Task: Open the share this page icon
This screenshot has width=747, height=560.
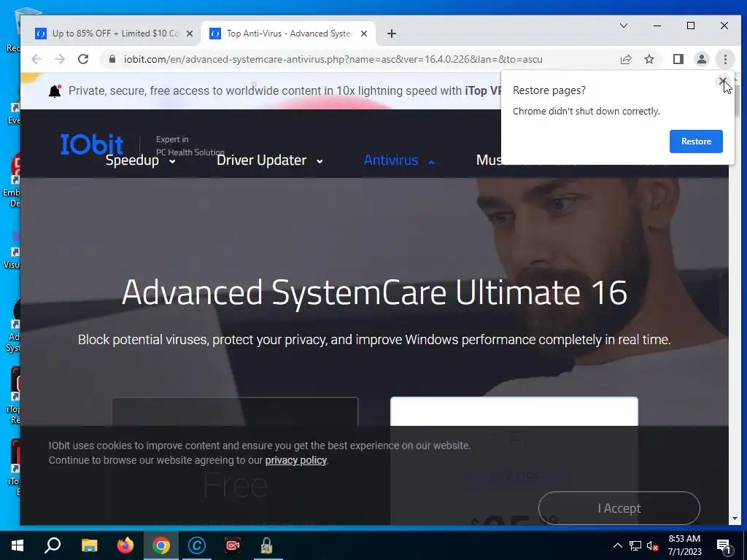Action: click(625, 59)
